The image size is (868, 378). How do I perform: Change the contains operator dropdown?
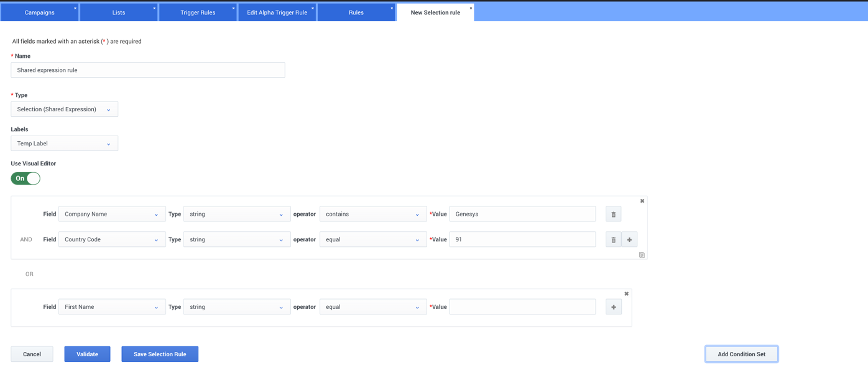point(373,214)
